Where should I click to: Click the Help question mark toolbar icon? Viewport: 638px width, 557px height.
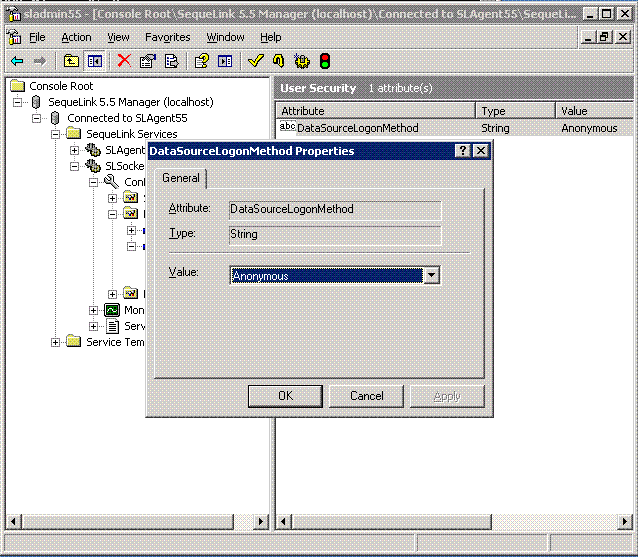pyautogui.click(x=202, y=61)
